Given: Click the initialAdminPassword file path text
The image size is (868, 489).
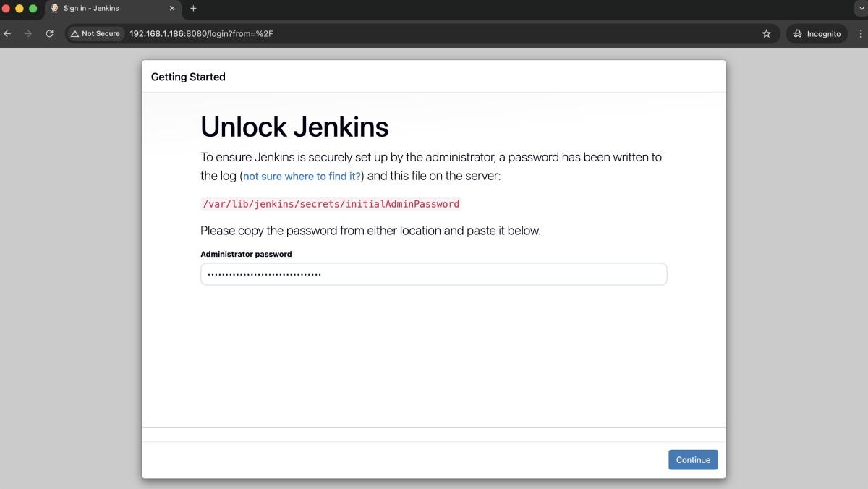Looking at the screenshot, I should [331, 204].
